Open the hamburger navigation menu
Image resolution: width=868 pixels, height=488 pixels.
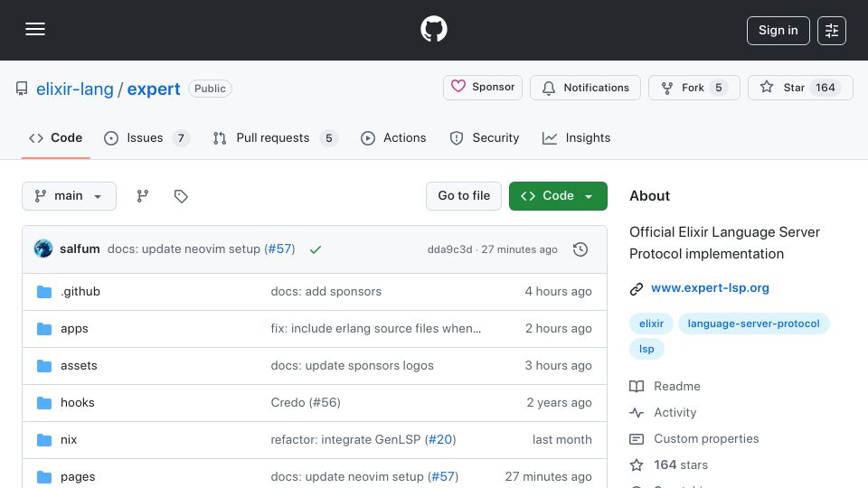pyautogui.click(x=35, y=29)
